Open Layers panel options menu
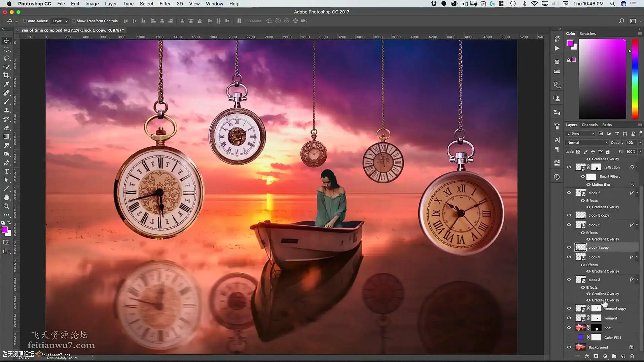Screen dimensions: 644x362 (x=640, y=125)
